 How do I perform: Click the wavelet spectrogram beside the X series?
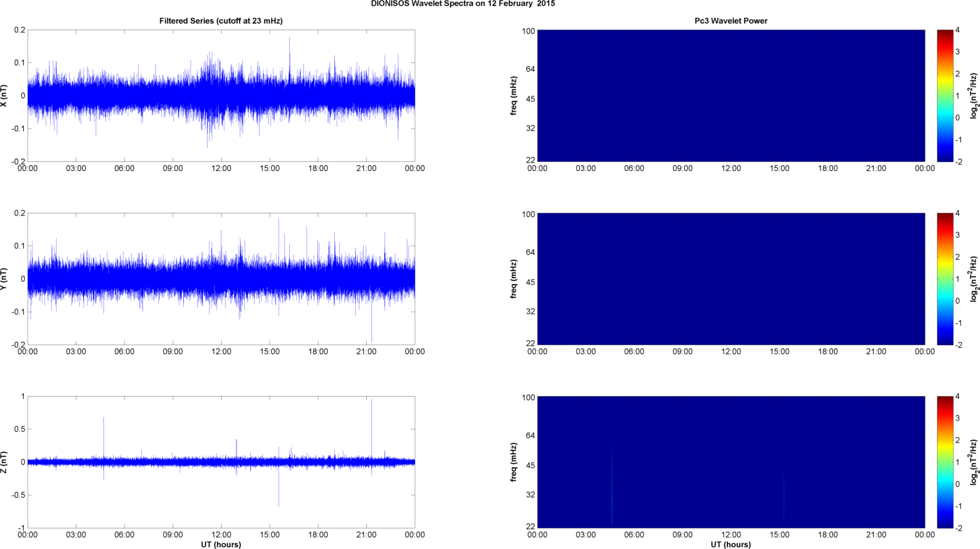(731, 96)
